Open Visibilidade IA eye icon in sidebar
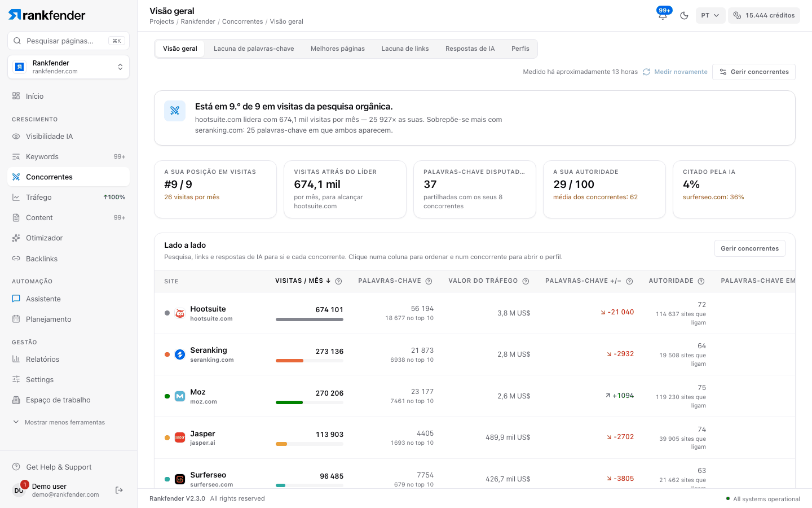The height and width of the screenshot is (508, 812). click(x=16, y=136)
